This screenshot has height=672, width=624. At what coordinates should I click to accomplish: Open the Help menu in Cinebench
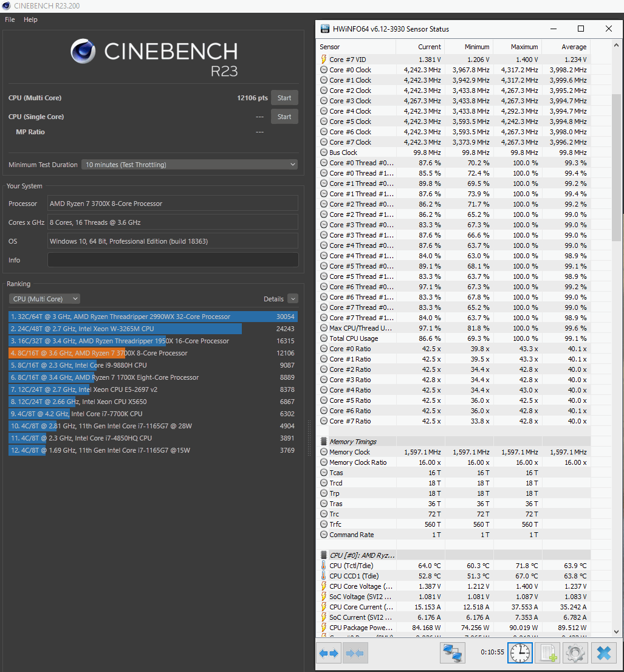(30, 19)
